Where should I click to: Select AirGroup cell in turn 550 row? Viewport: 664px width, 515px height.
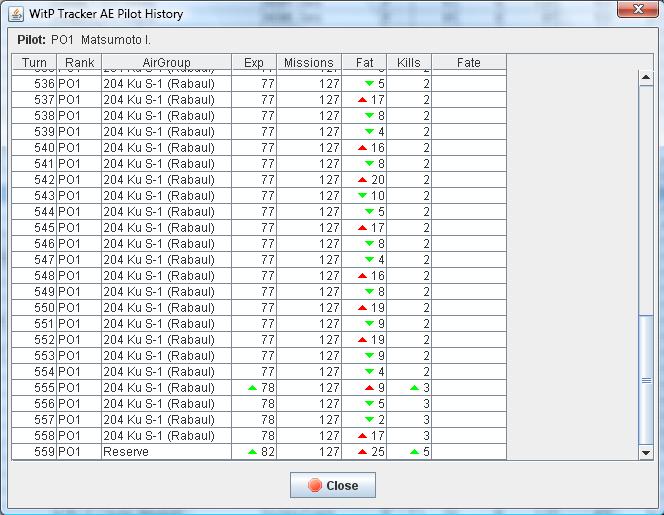[166, 307]
